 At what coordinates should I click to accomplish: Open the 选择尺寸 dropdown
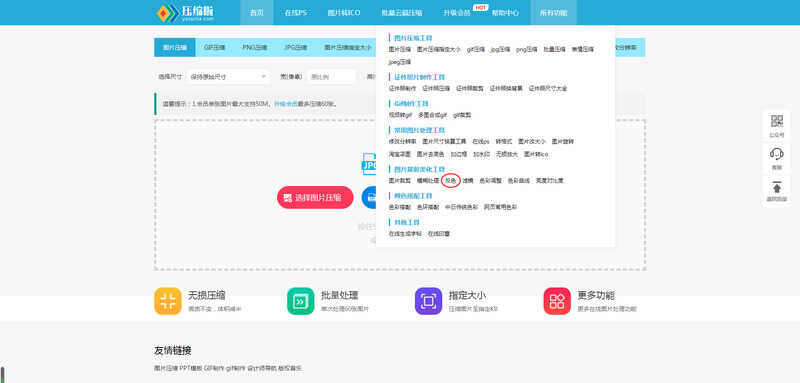point(228,77)
